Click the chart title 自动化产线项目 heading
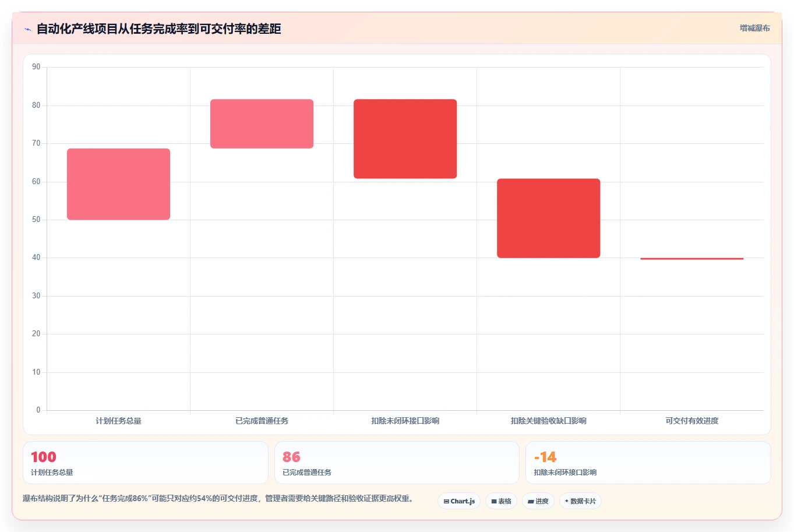 coord(159,29)
